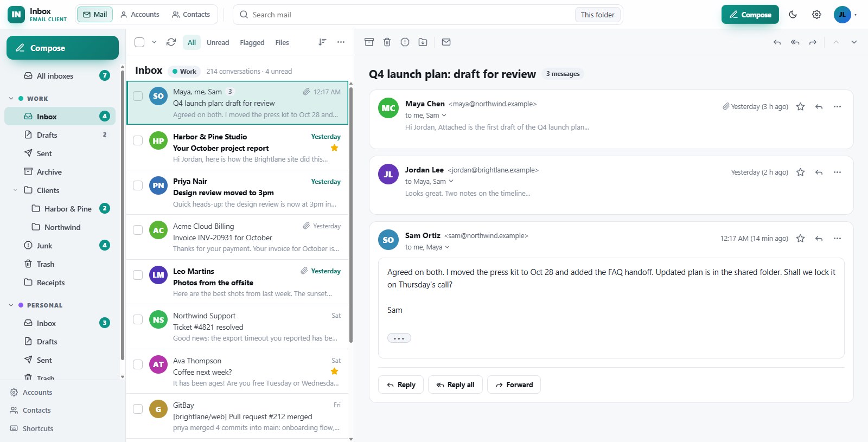Check the select-all messages checkbox
The height and width of the screenshot is (442, 868).
[139, 42]
